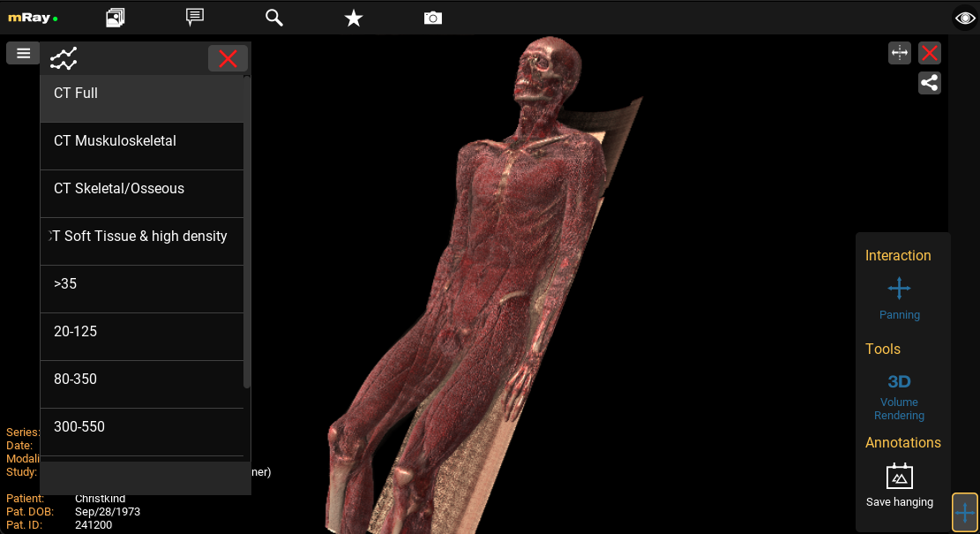Take a snapshot with the camera icon
980x534 pixels.
click(x=433, y=18)
